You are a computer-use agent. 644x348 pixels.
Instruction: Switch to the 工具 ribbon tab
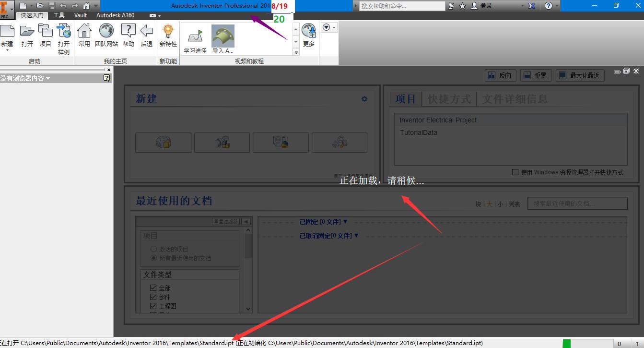point(59,15)
